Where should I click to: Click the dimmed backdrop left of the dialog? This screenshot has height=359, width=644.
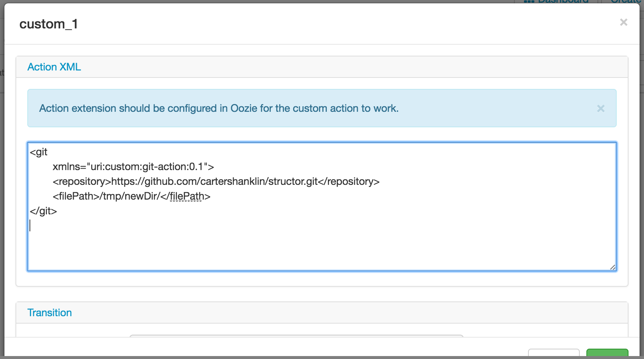2,184
